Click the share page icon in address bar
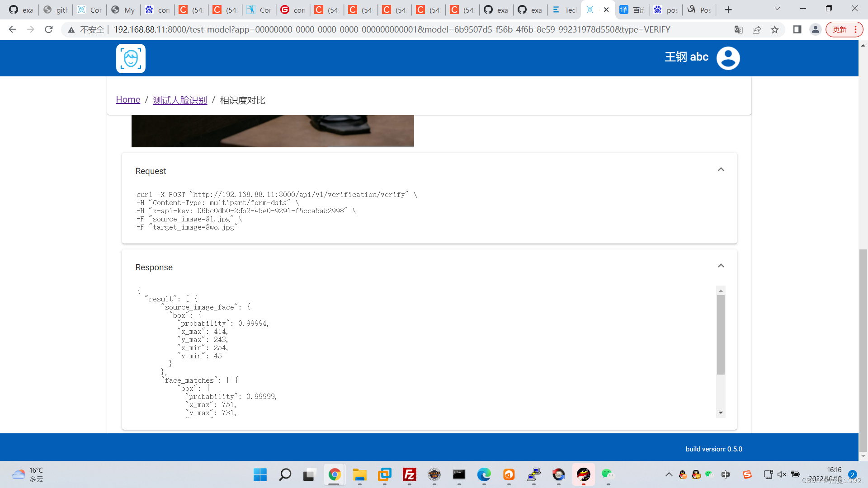 756,30
